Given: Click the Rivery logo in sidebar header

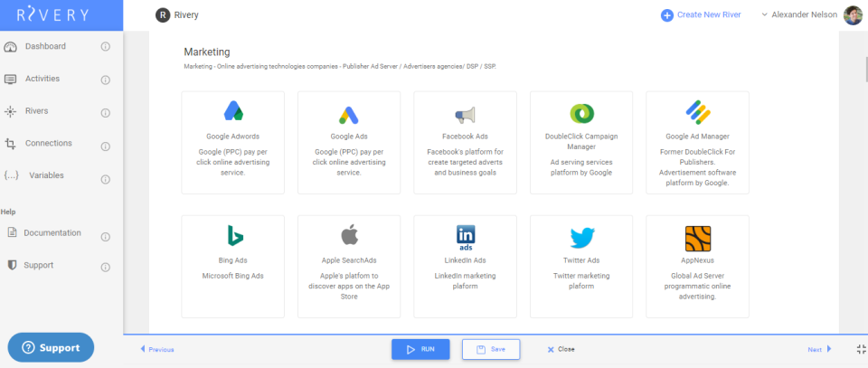Looking at the screenshot, I should 52,15.
